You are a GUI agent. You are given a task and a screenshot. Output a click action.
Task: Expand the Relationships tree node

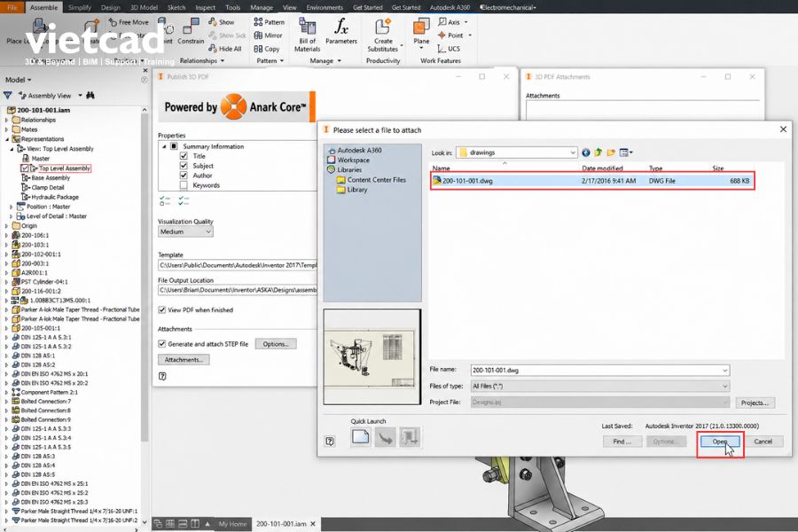pyautogui.click(x=6, y=121)
